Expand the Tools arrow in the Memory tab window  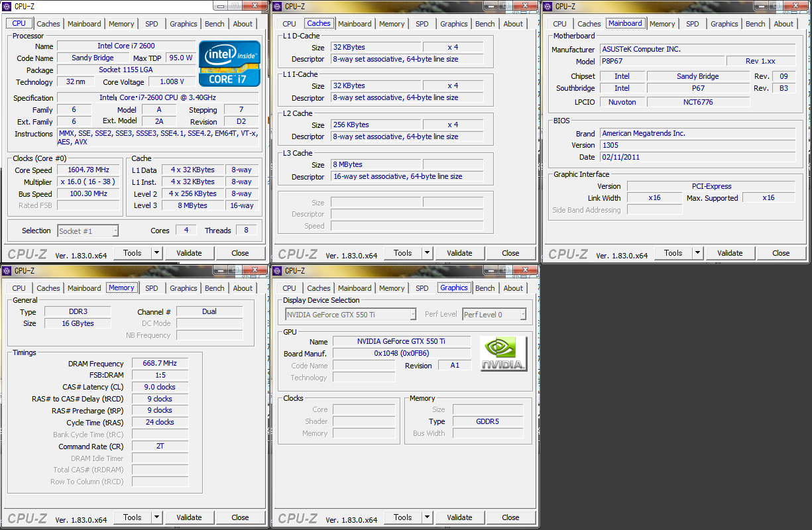coord(156,517)
